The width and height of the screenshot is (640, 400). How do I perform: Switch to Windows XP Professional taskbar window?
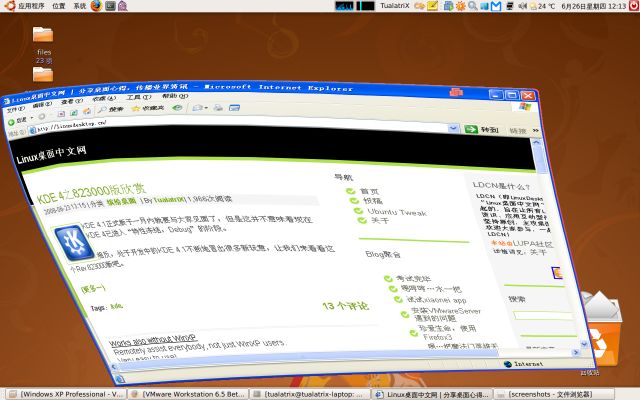[x=66, y=394]
